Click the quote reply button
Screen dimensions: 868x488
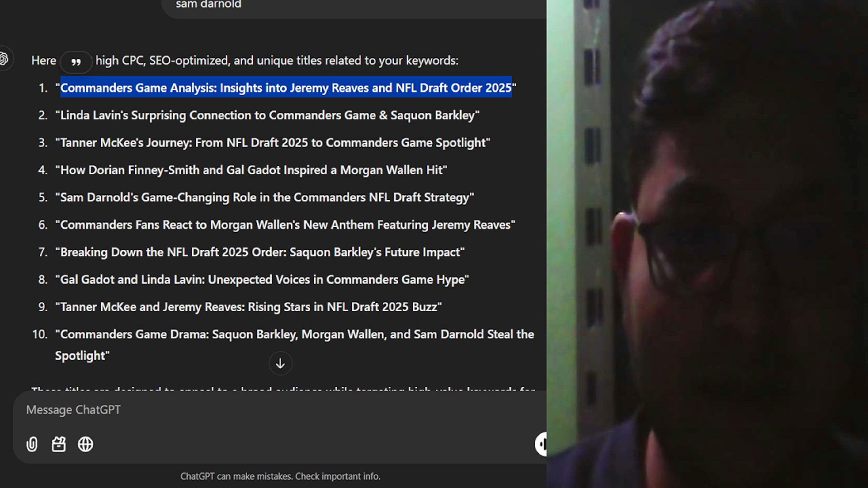click(x=76, y=61)
